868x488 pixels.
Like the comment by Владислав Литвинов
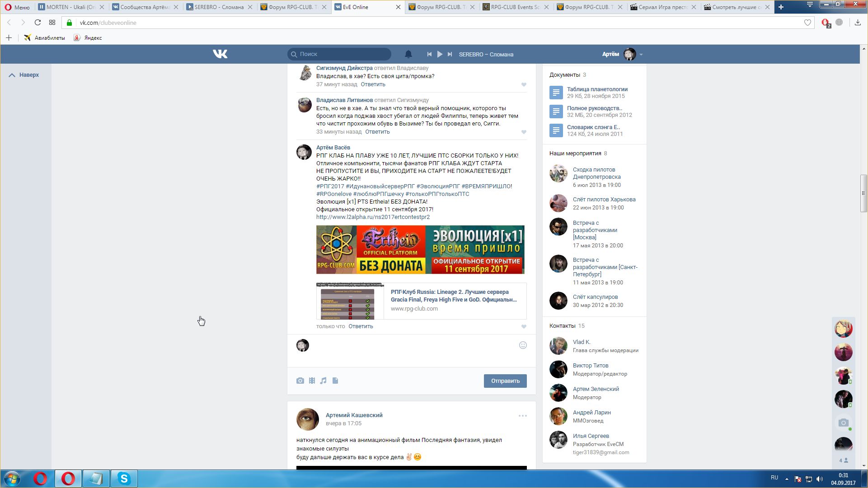(524, 132)
